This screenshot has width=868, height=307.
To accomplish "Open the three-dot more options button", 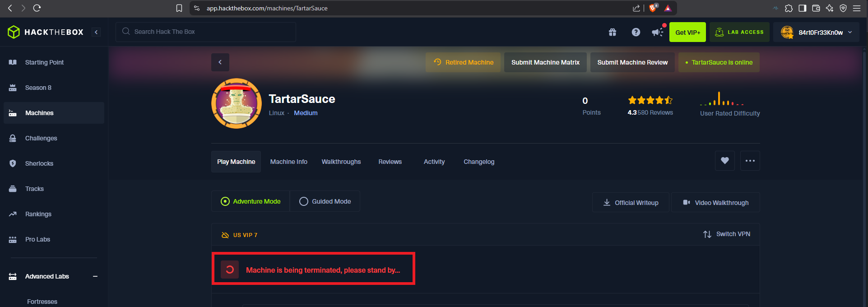I will point(750,161).
